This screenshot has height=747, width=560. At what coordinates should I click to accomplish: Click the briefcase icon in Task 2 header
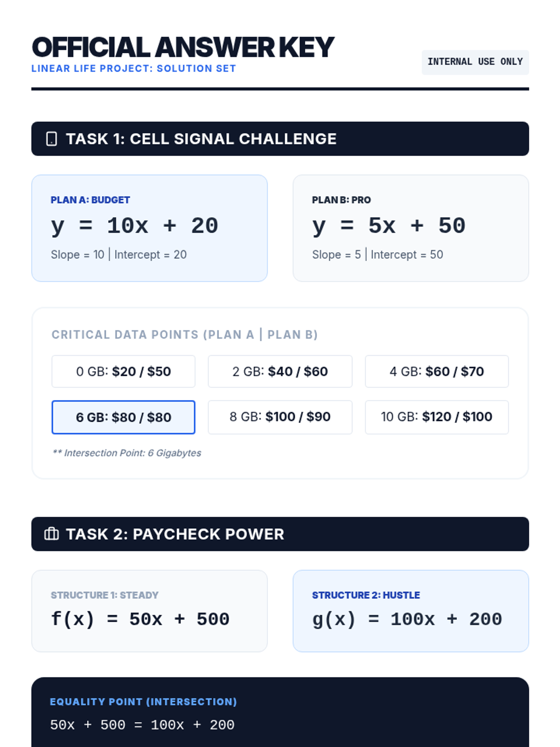[x=51, y=534]
